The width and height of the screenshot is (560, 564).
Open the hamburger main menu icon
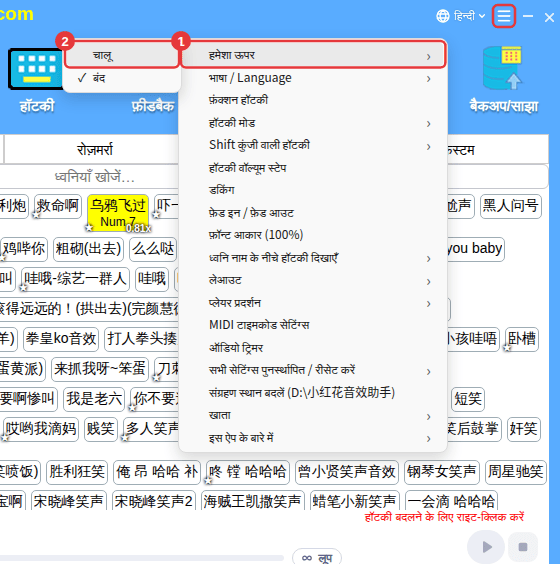click(504, 16)
